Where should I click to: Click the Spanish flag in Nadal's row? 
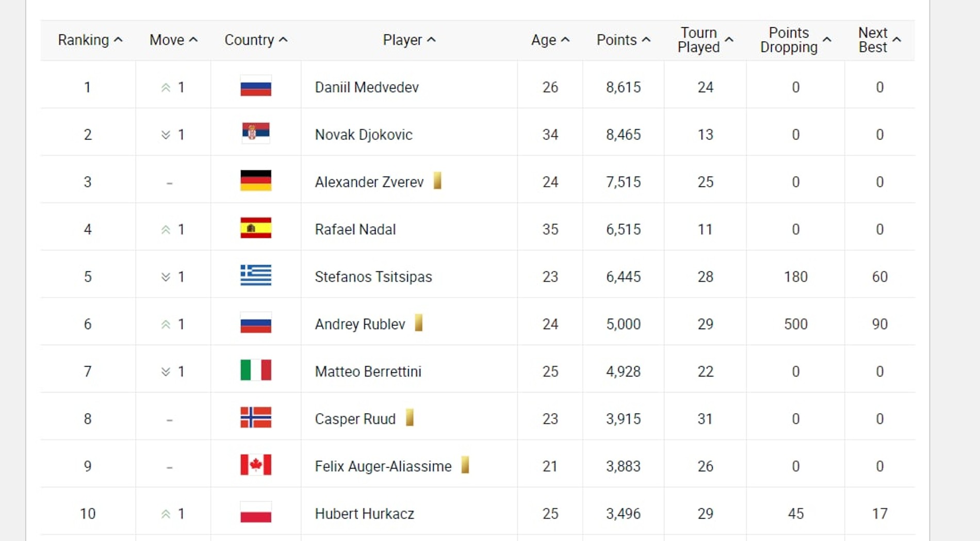pos(255,228)
